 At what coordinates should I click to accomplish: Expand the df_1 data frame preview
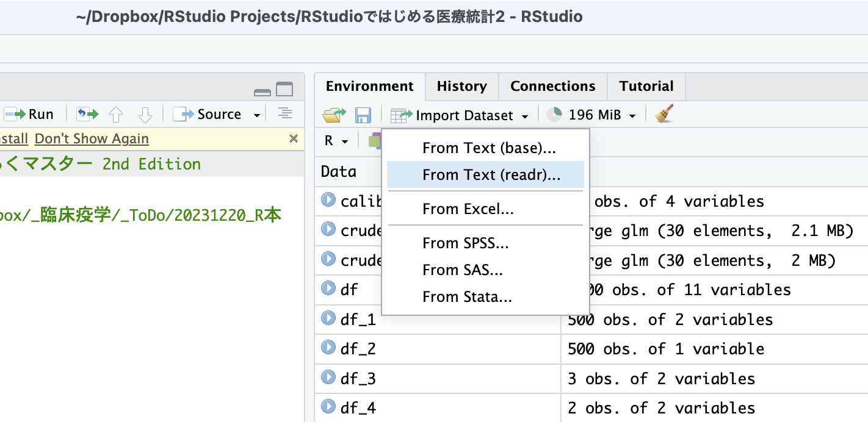pyautogui.click(x=328, y=318)
